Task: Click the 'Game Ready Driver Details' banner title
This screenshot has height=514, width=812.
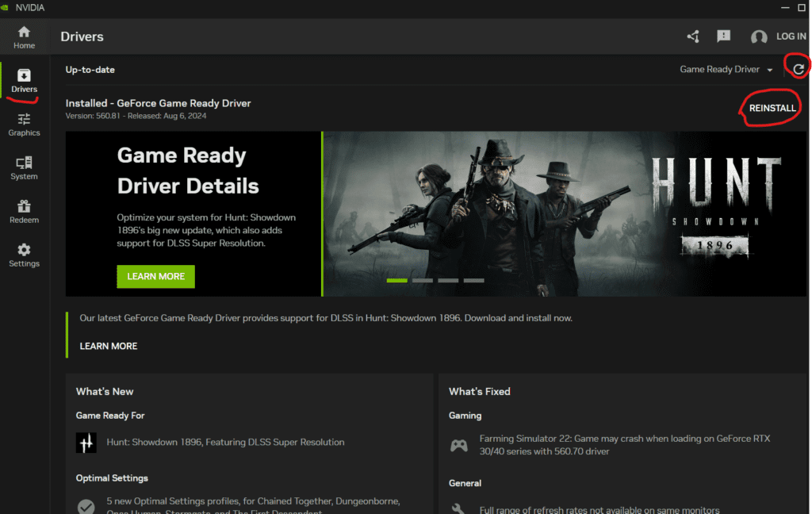Action: point(188,171)
